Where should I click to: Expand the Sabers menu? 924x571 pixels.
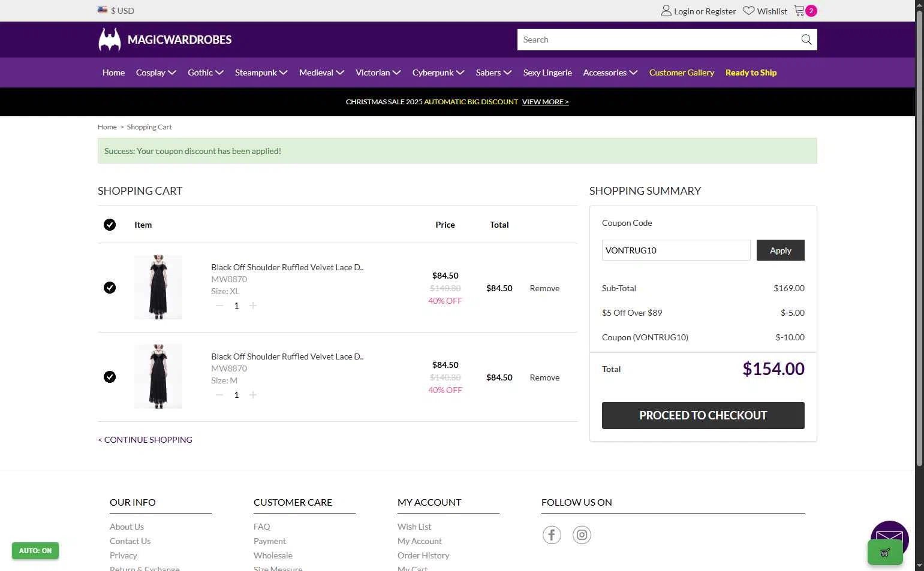494,72
